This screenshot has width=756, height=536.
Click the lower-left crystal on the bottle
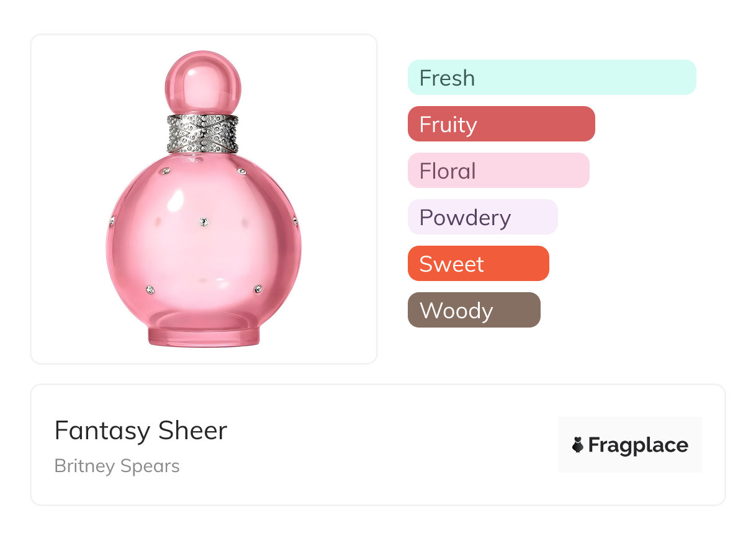point(150,289)
